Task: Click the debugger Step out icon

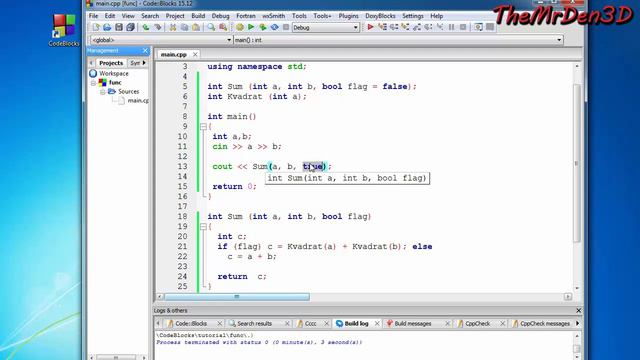Action: [x=417, y=27]
